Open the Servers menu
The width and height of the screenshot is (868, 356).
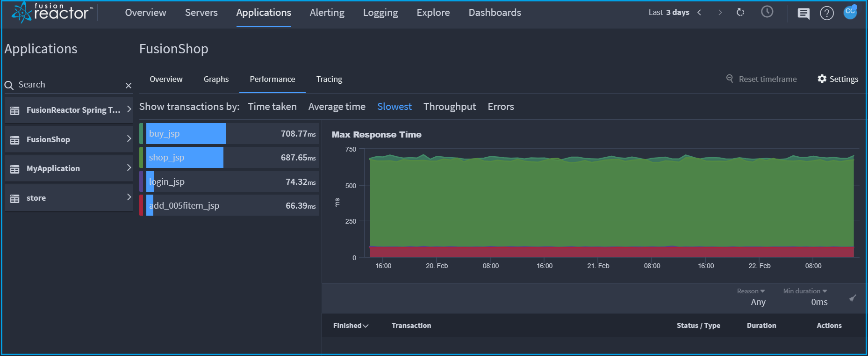201,13
